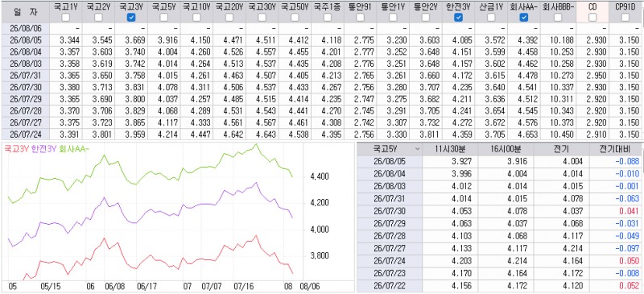Click the red 0.052 change value

point(630,285)
